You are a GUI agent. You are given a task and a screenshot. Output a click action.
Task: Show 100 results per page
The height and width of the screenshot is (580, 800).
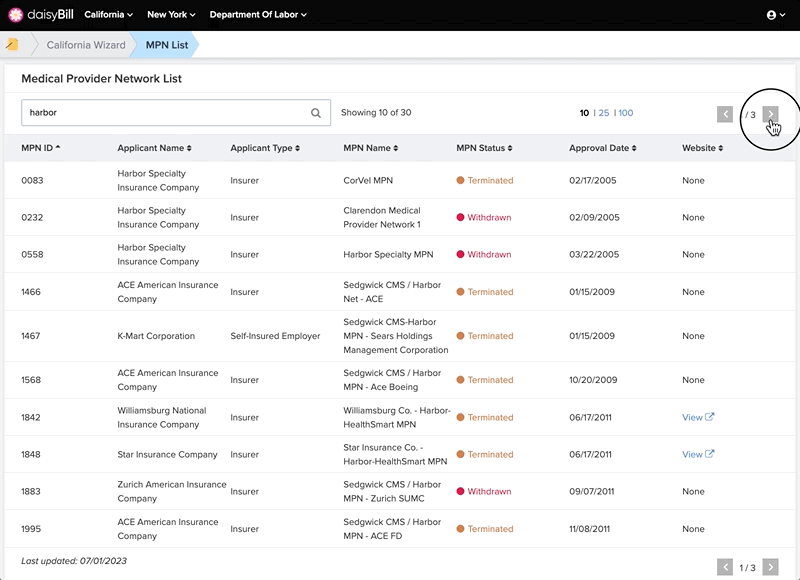pos(626,113)
